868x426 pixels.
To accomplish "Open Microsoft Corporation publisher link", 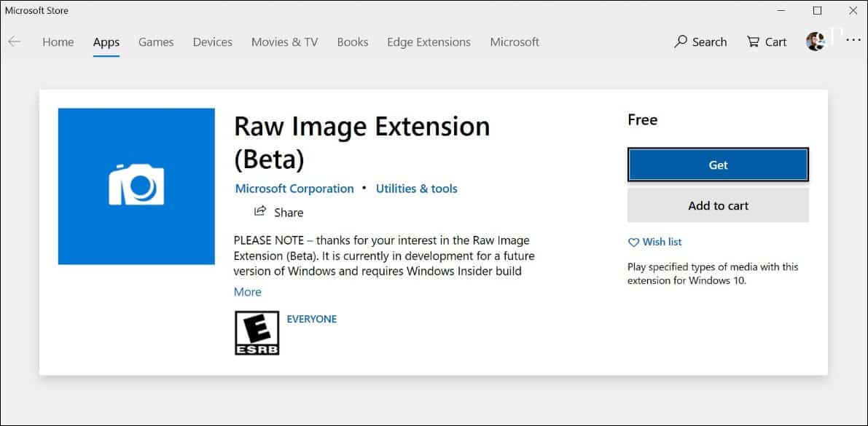I will click(294, 189).
